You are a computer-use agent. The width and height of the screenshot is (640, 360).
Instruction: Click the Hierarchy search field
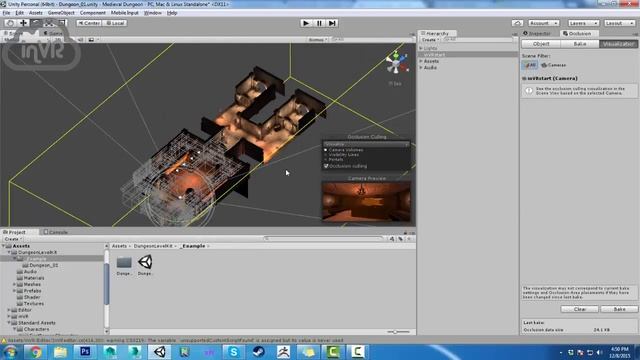(x=477, y=40)
